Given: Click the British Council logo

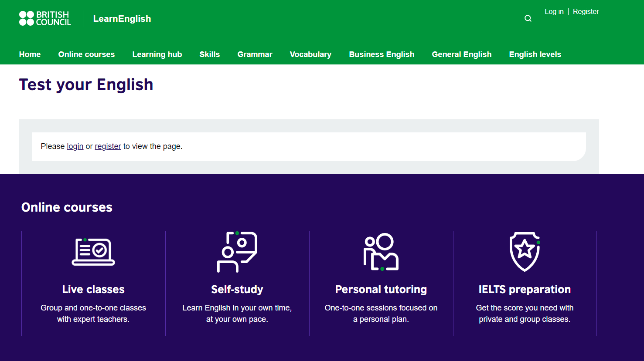Looking at the screenshot, I should pos(45,18).
